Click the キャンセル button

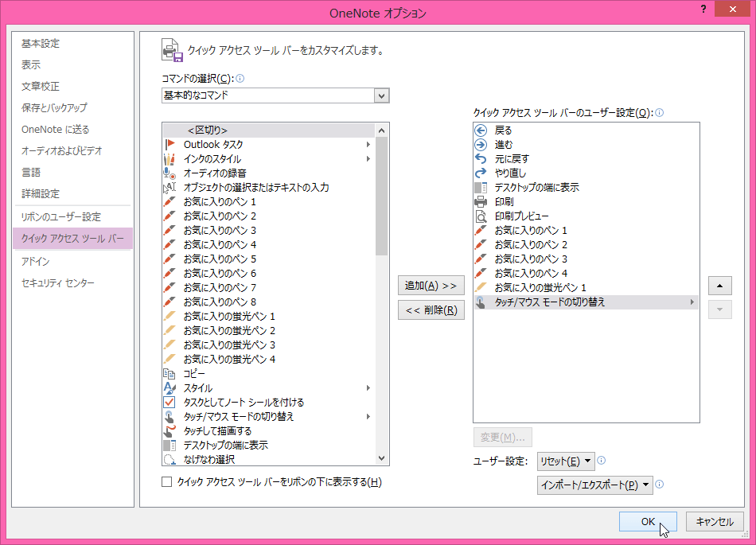click(715, 521)
